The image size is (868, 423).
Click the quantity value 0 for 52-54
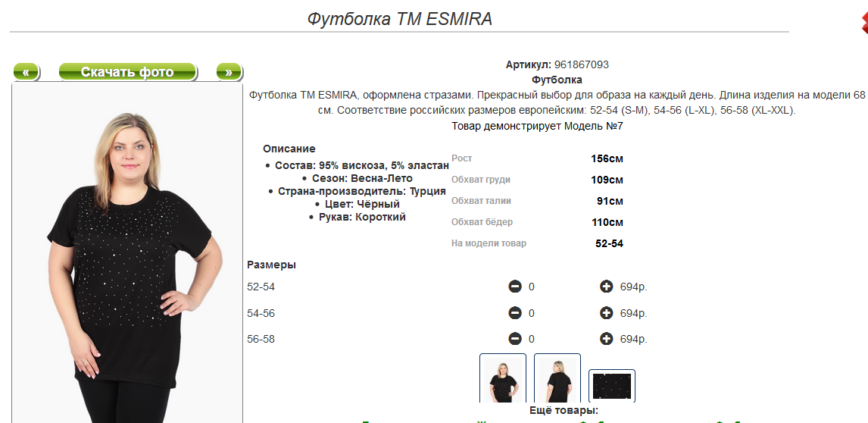(x=532, y=287)
